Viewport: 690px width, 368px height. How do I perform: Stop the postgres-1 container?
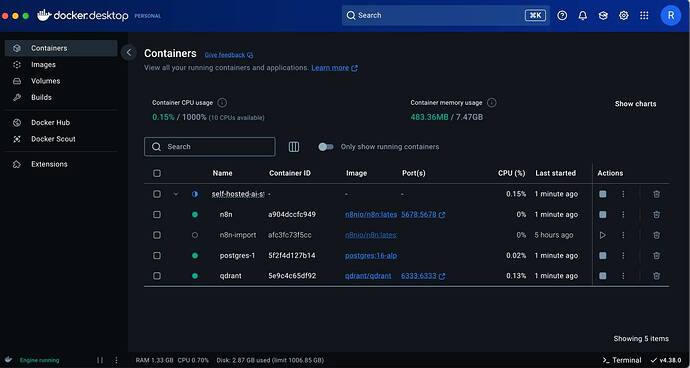(x=603, y=255)
